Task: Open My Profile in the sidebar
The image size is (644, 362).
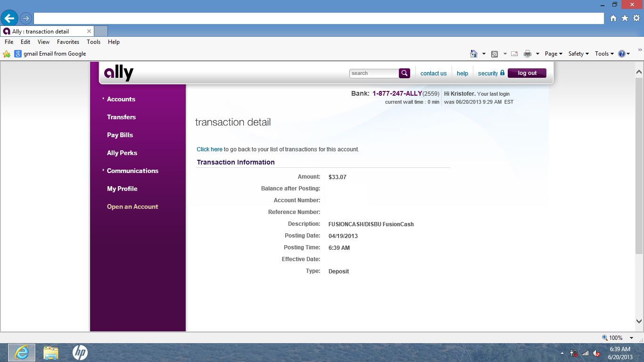Action: pyautogui.click(x=122, y=189)
